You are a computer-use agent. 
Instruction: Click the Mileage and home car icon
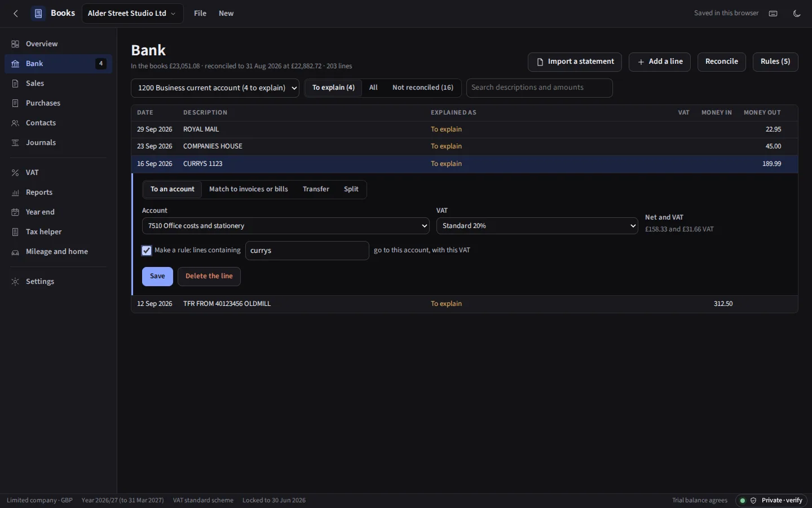pos(15,252)
